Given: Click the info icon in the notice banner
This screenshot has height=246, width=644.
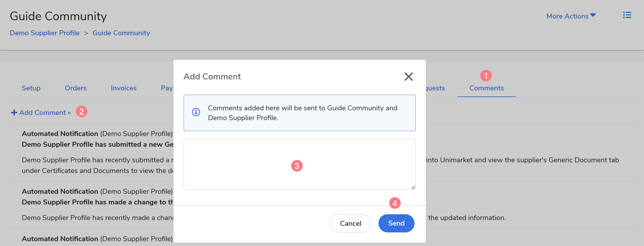Looking at the screenshot, I should pos(196,112).
